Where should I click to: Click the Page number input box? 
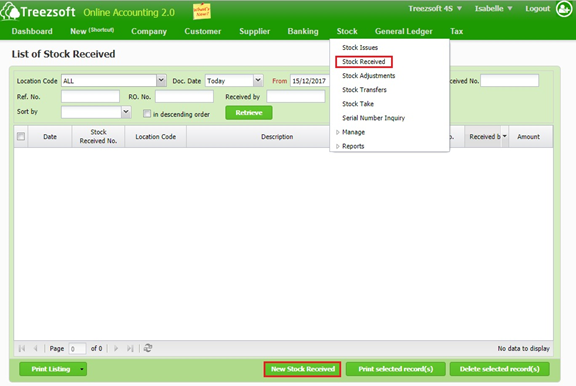(x=77, y=349)
